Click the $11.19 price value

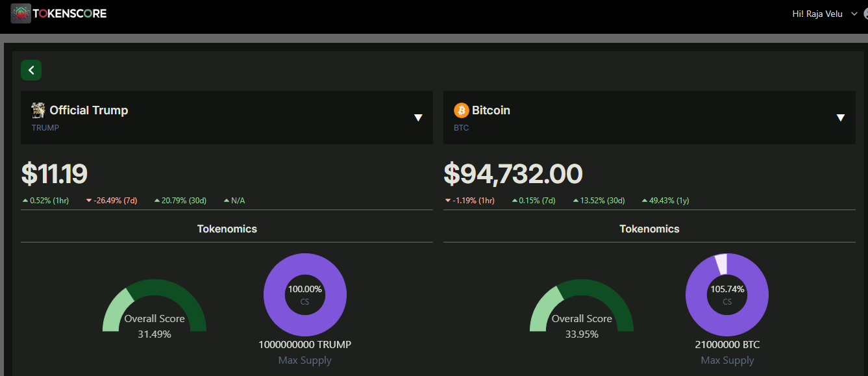pos(55,174)
